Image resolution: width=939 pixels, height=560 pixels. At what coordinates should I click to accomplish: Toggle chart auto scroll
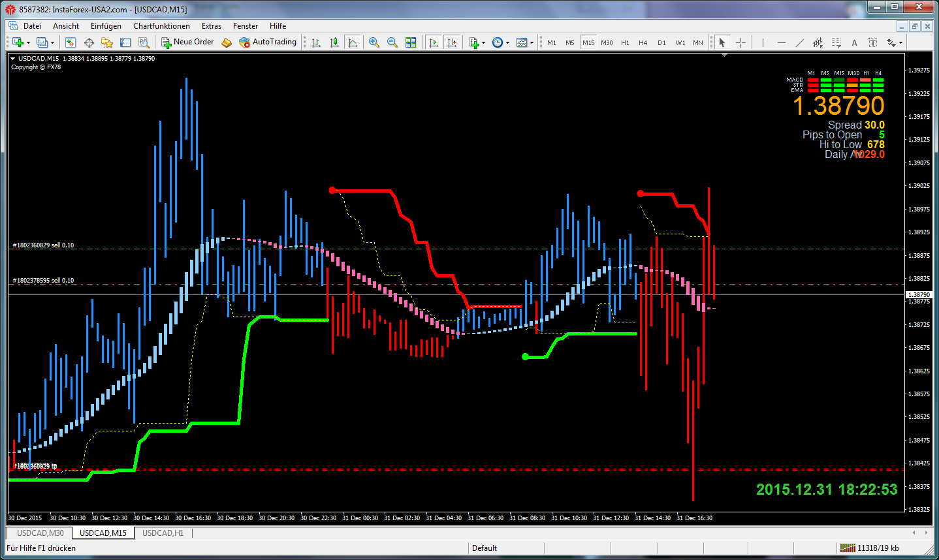(433, 42)
